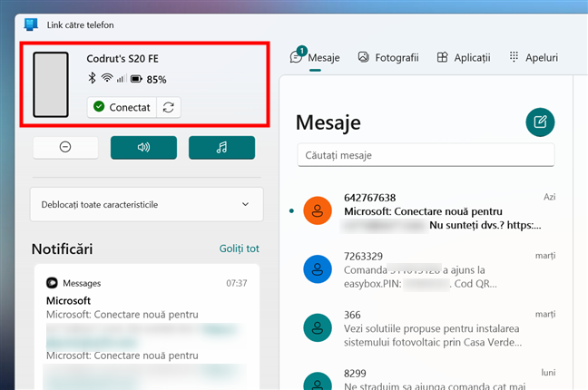Viewport: 588px width, 390px height.
Task: Click the teal avatar for 366
Action: coord(318,327)
